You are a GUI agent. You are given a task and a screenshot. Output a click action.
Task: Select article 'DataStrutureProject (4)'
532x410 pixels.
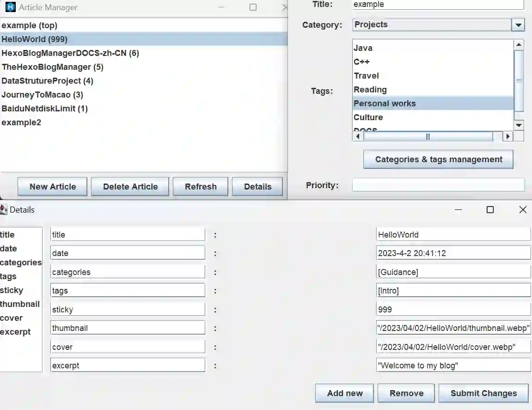144,81
